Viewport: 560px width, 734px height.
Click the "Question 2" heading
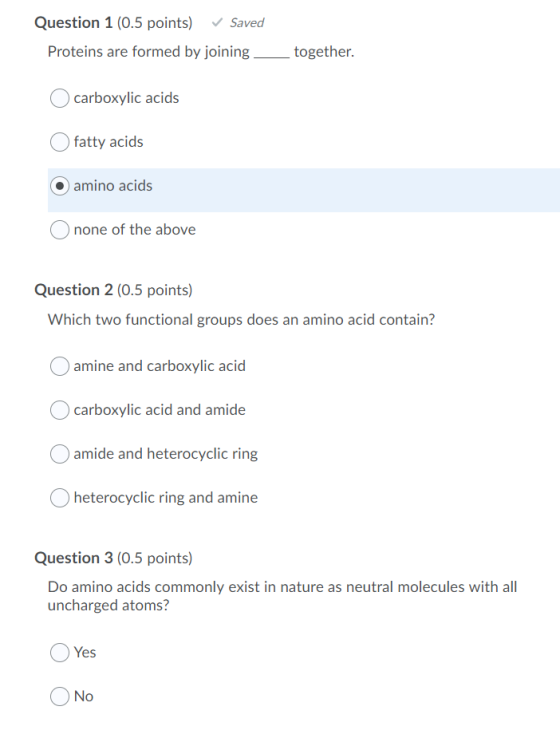pyautogui.click(x=74, y=290)
